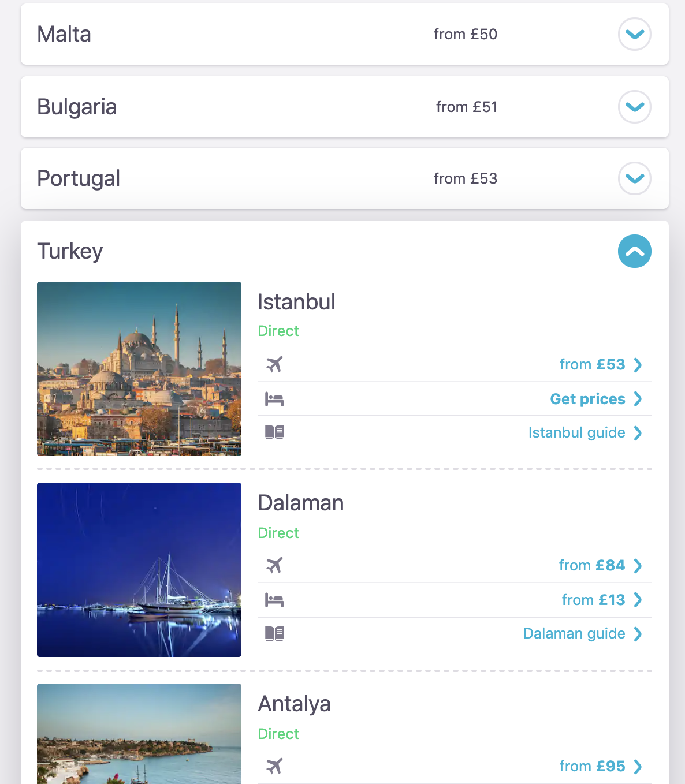Image resolution: width=685 pixels, height=784 pixels.
Task: Open the Istanbul guide link
Action: (x=584, y=432)
